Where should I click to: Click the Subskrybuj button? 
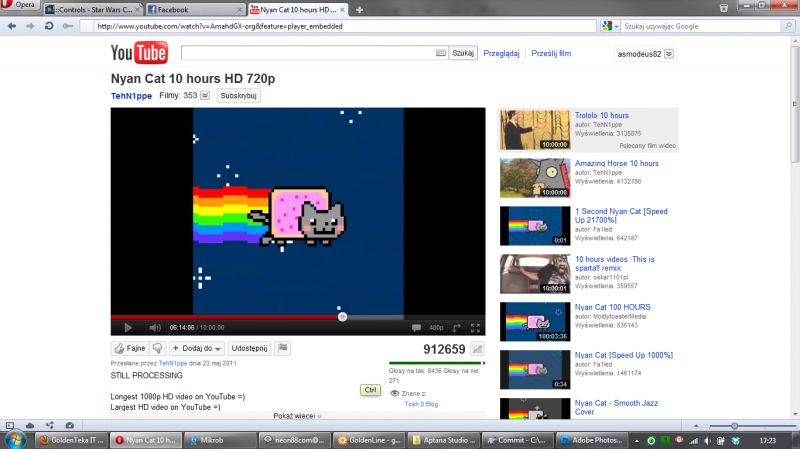[x=238, y=95]
